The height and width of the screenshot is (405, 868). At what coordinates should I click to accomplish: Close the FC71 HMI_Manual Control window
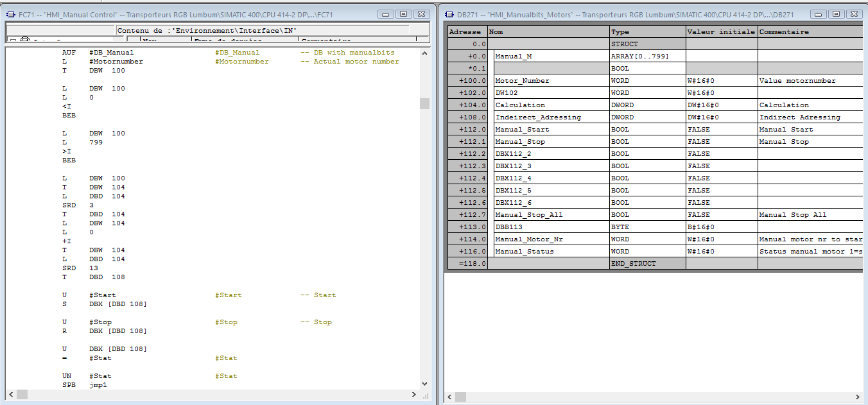tap(421, 13)
